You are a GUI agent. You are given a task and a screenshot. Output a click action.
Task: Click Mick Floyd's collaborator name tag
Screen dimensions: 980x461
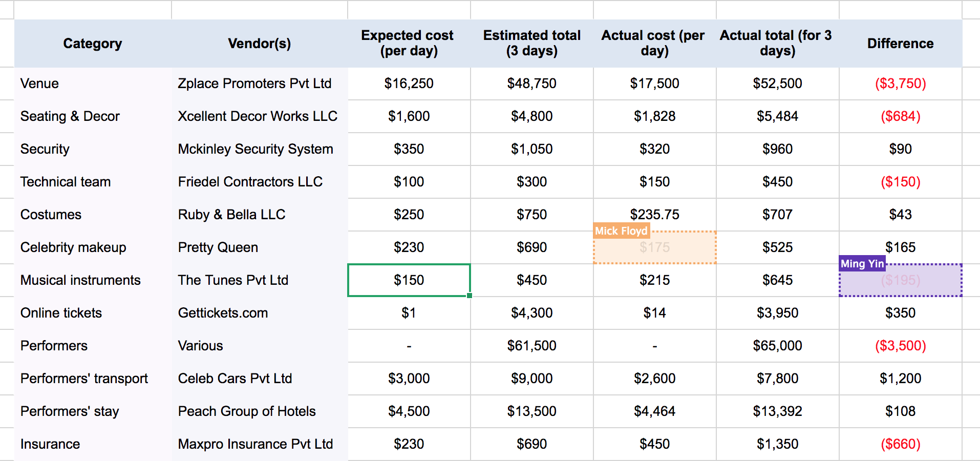pyautogui.click(x=621, y=231)
